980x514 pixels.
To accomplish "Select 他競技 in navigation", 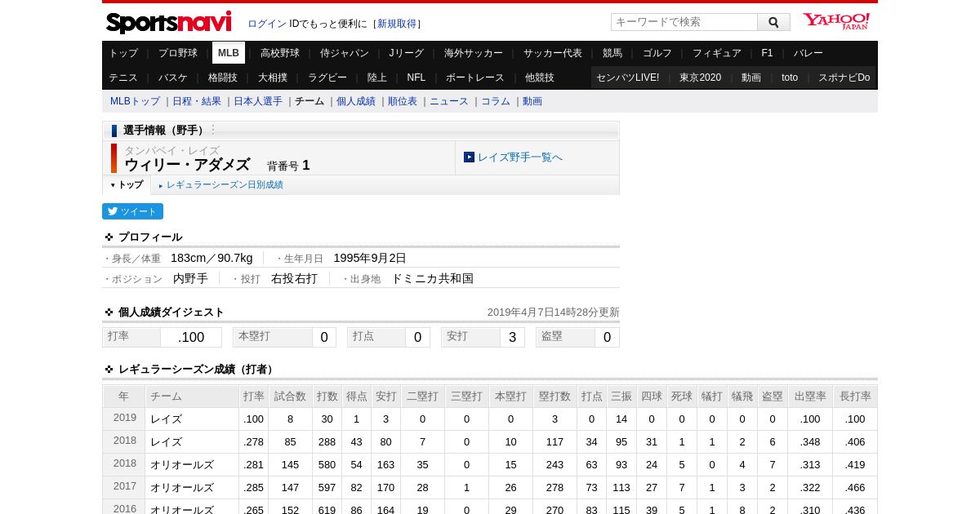I will (x=540, y=78).
